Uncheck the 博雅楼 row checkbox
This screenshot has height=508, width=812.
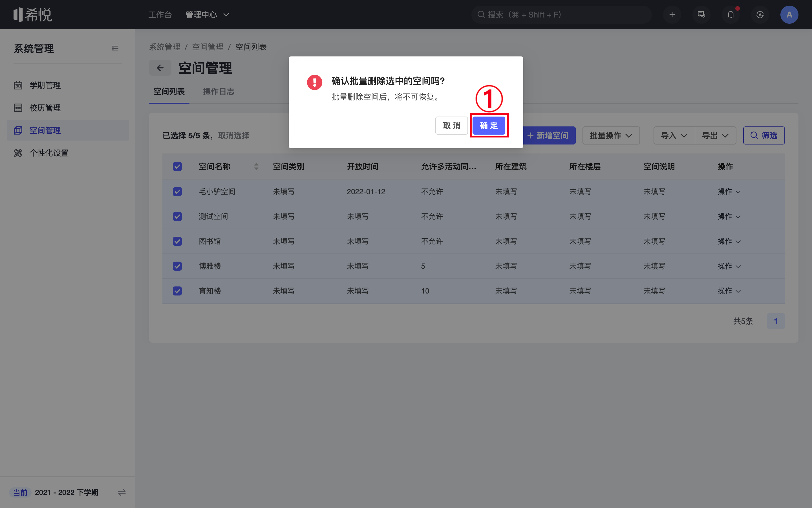(177, 266)
